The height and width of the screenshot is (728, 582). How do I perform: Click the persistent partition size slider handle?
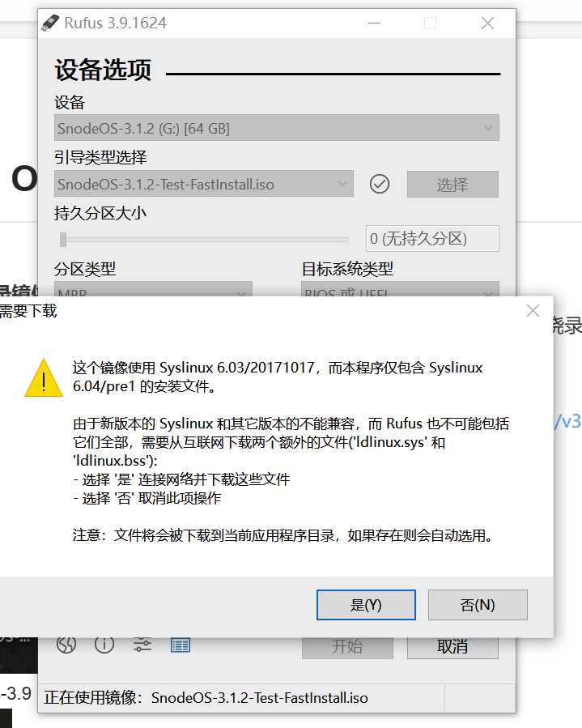click(x=63, y=240)
